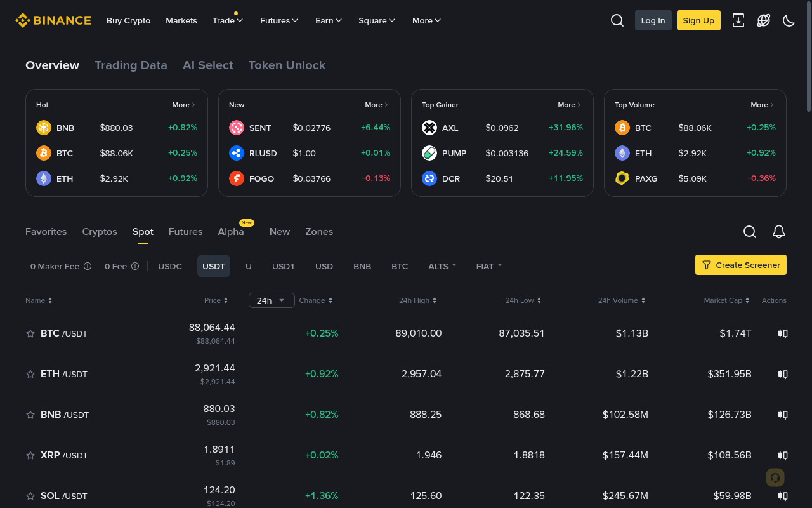This screenshot has height=508, width=812.
Task: Favorite BNB/USDT with the star
Action: pos(30,415)
